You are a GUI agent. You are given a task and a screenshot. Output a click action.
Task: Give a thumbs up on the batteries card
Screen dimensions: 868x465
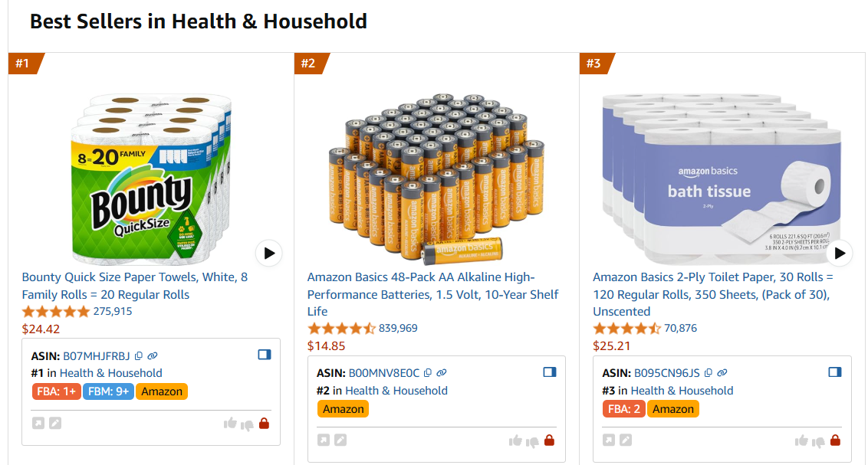point(515,440)
